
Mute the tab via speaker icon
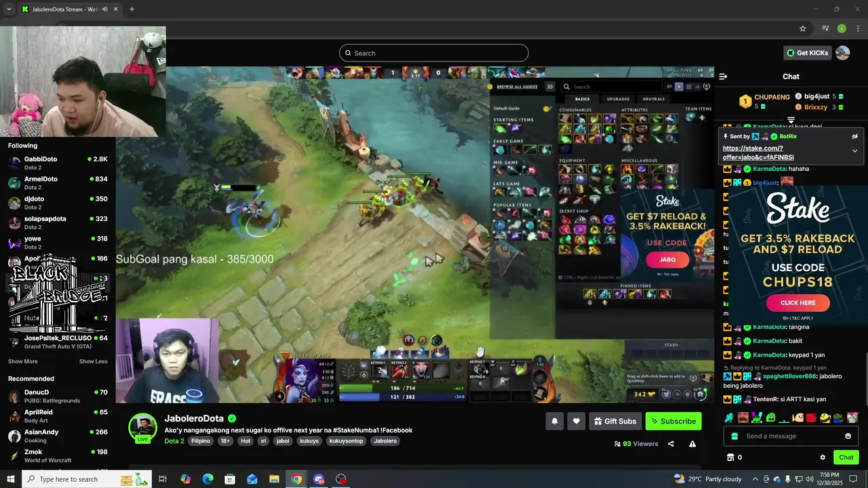(x=104, y=9)
